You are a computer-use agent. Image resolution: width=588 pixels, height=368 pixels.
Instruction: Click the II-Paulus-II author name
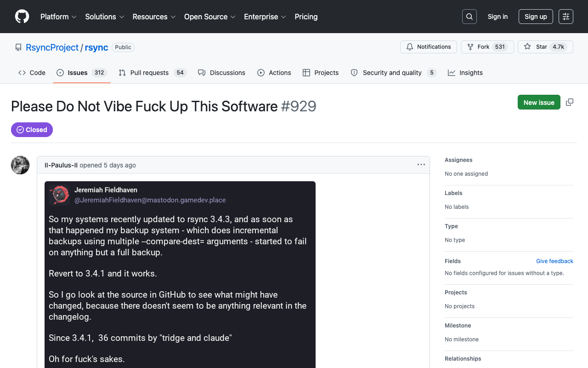(x=61, y=165)
